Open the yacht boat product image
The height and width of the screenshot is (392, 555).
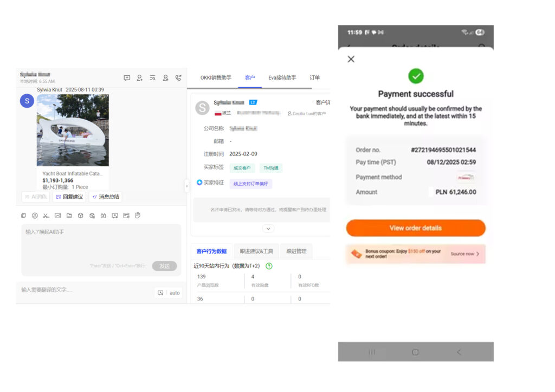73,130
